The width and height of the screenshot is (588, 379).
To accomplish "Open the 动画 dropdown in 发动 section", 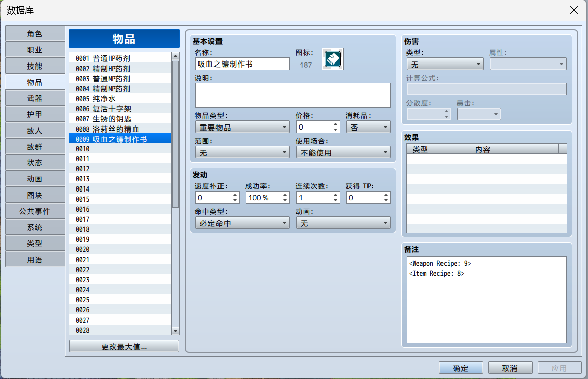I will 343,223.
